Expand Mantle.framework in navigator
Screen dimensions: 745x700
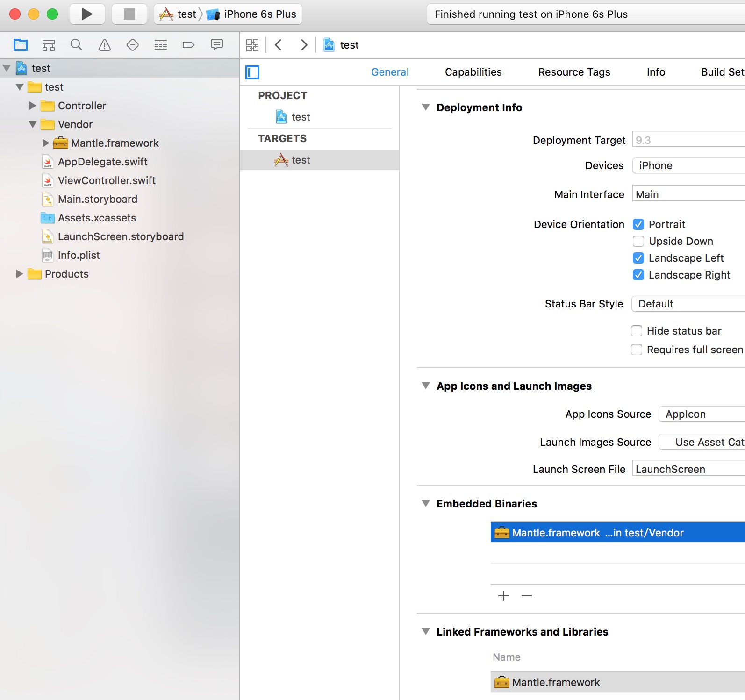46,143
